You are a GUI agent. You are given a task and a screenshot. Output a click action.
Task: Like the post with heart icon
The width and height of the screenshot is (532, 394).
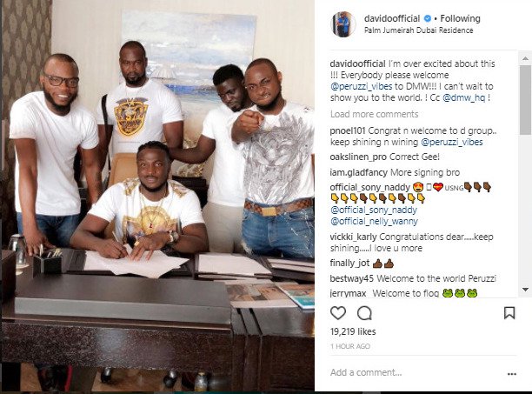338,313
